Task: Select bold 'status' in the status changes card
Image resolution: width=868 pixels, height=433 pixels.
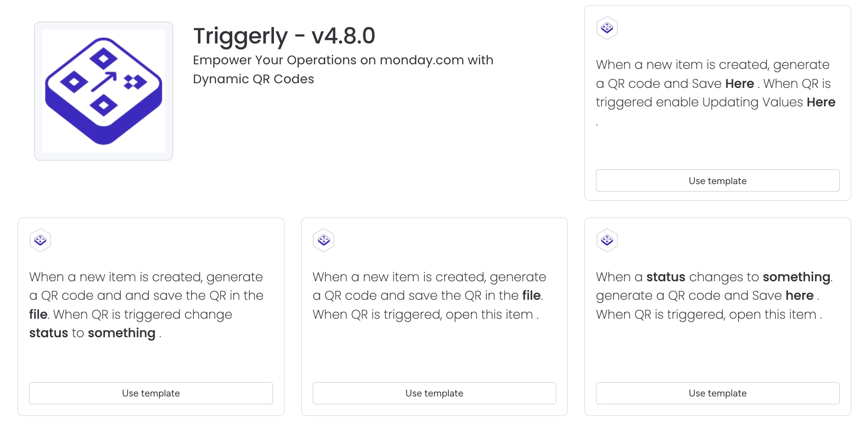Action: (x=665, y=277)
